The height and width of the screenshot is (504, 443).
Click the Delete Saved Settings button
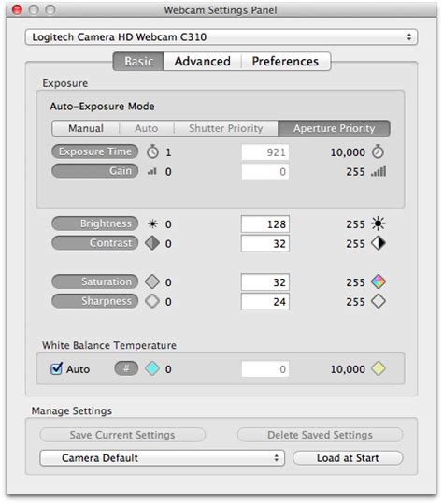click(x=320, y=435)
